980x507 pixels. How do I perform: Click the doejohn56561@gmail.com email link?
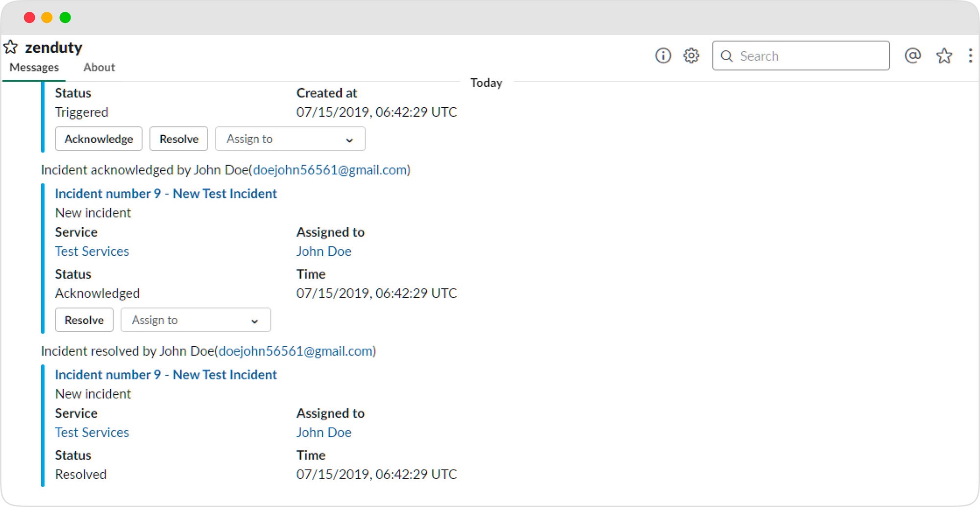pyautogui.click(x=328, y=169)
